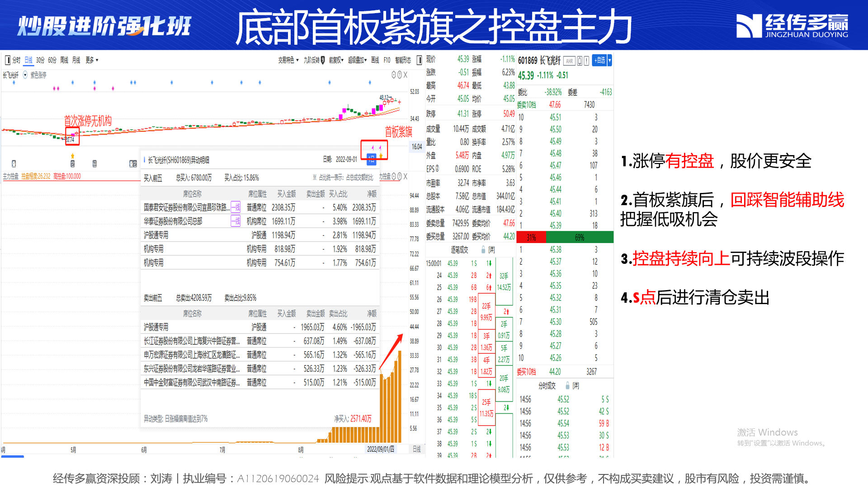Click the double announcement marker under chart
This screenshot has height=488, width=868.
pos(133,164)
